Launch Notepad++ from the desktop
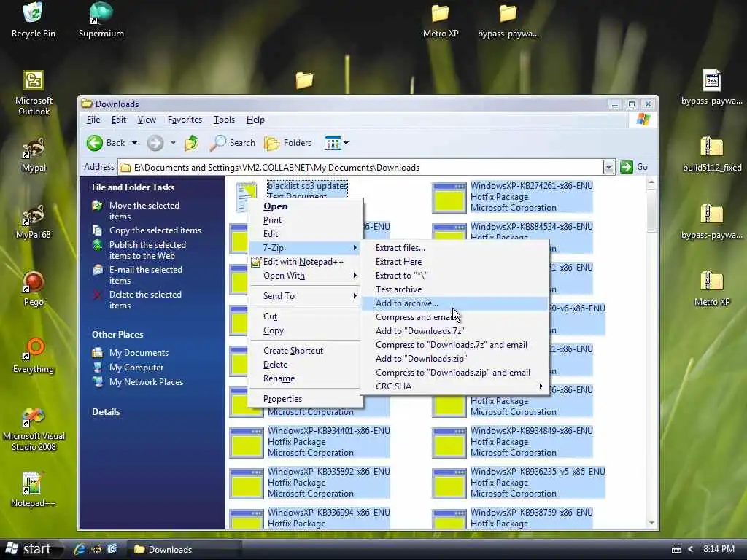 pyautogui.click(x=34, y=489)
